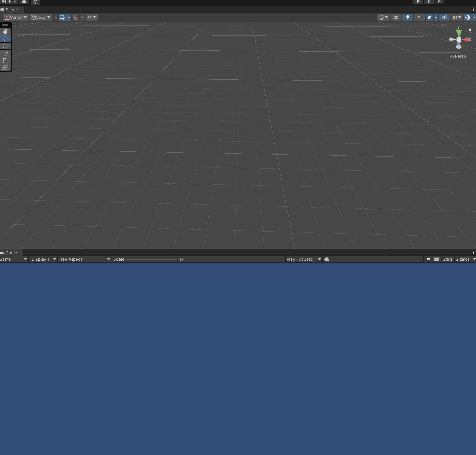This screenshot has height=455, width=476.
Task: Select the combined Transform tool
Action: (5, 68)
